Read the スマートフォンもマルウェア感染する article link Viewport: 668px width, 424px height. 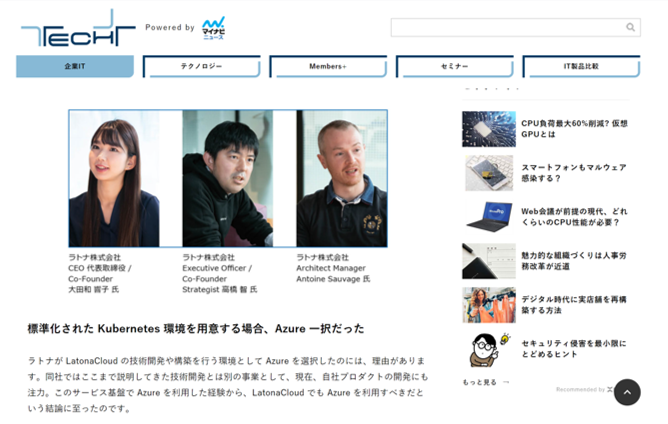pos(573,173)
